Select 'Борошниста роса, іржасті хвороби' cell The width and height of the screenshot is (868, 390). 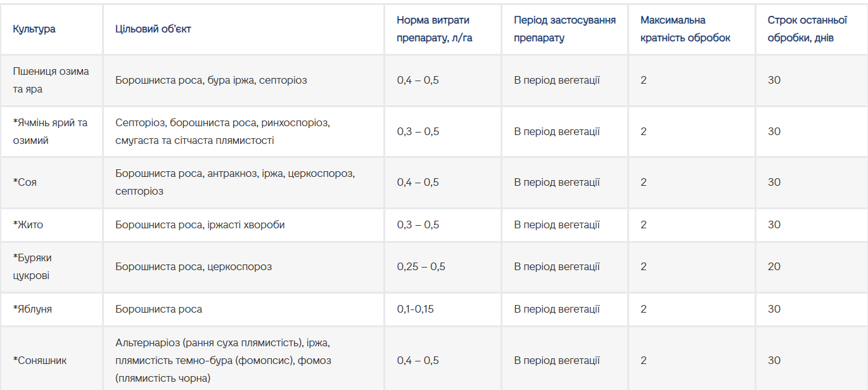click(x=243, y=224)
